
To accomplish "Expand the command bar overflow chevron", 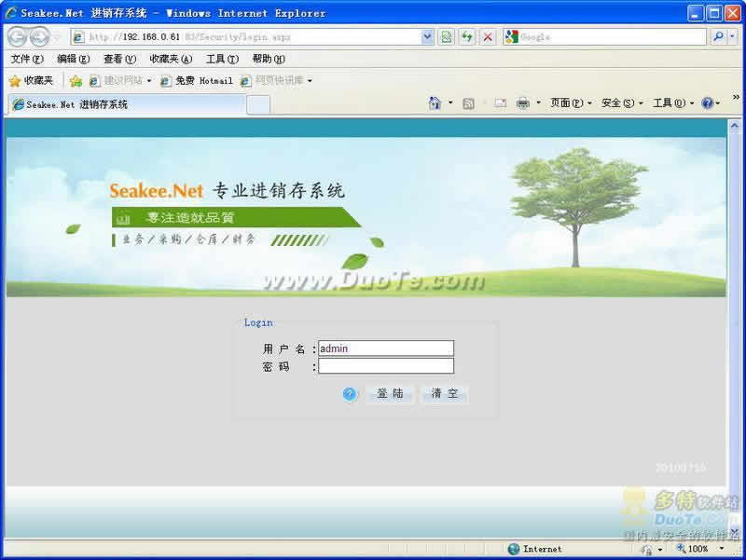I will pos(736,97).
